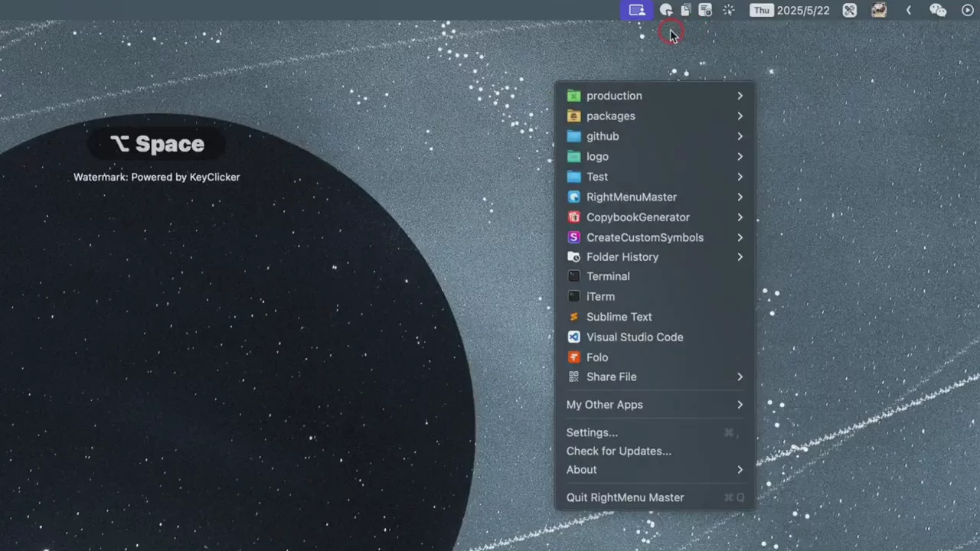The image size is (980, 551).
Task: Click the photo avatar menu bar icon
Action: point(879,10)
